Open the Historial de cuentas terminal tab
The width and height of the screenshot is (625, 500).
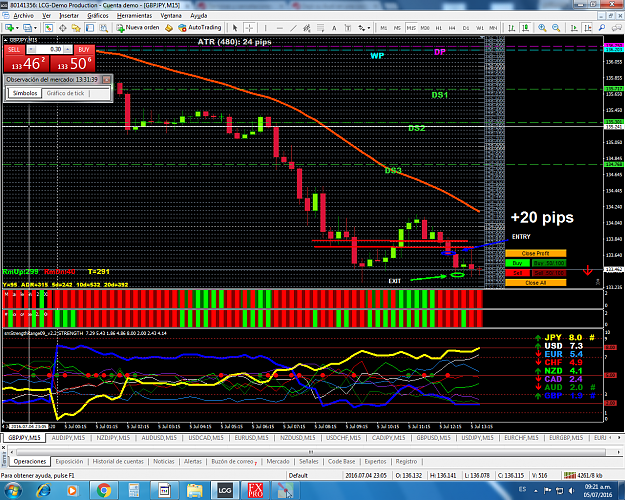point(118,461)
